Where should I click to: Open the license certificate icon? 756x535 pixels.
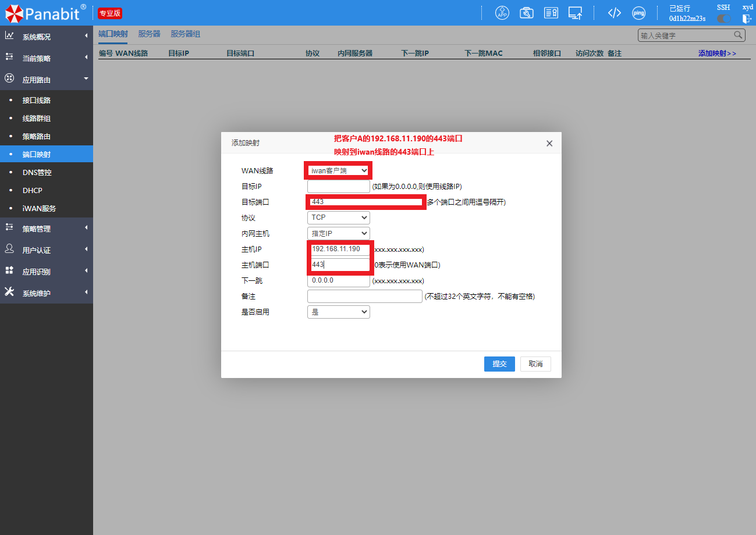tap(551, 13)
